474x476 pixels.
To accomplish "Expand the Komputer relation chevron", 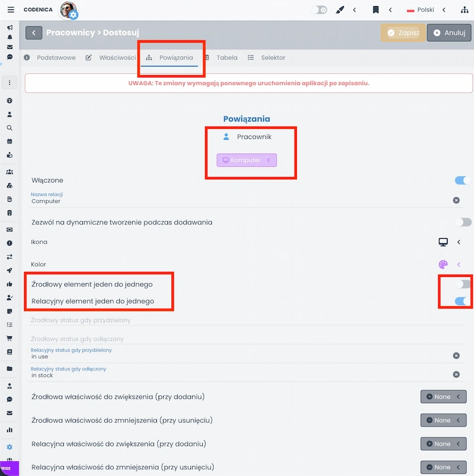I will 268,160.
